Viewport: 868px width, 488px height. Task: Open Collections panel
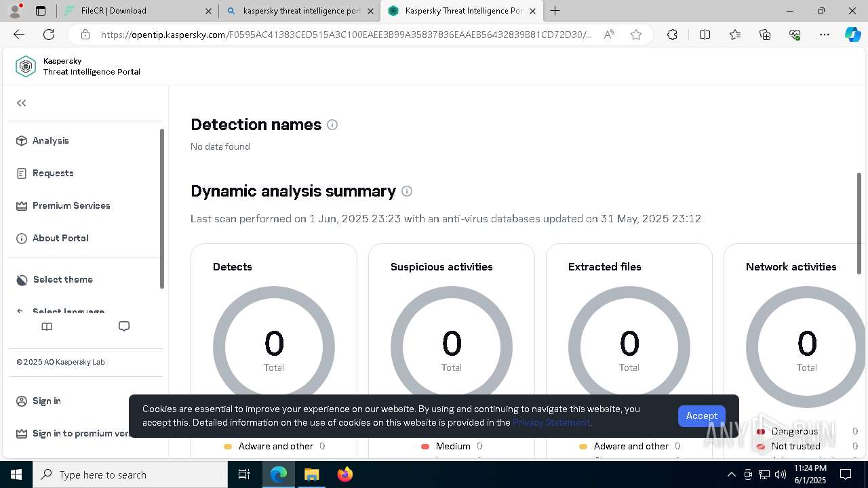click(x=765, y=35)
